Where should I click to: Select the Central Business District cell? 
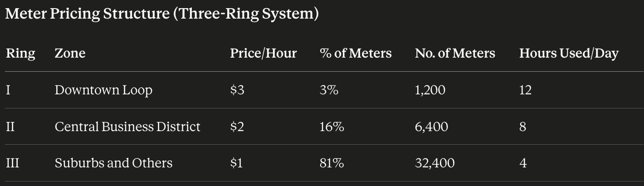(127, 126)
